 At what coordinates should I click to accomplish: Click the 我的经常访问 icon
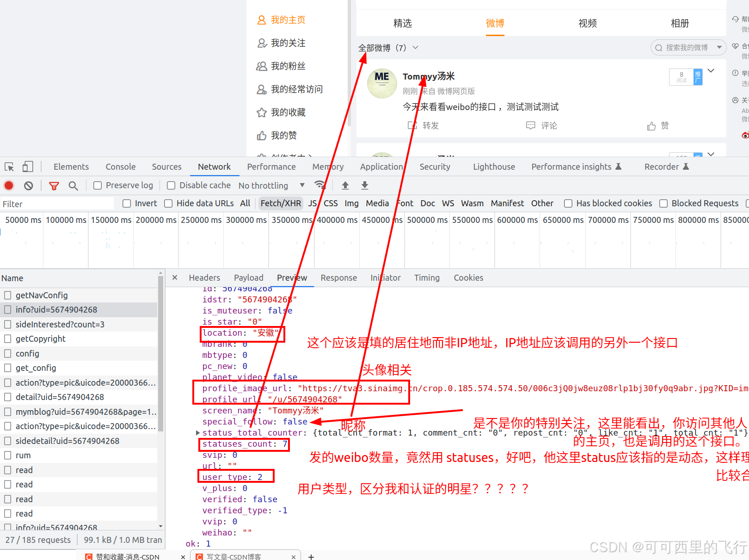click(x=262, y=89)
